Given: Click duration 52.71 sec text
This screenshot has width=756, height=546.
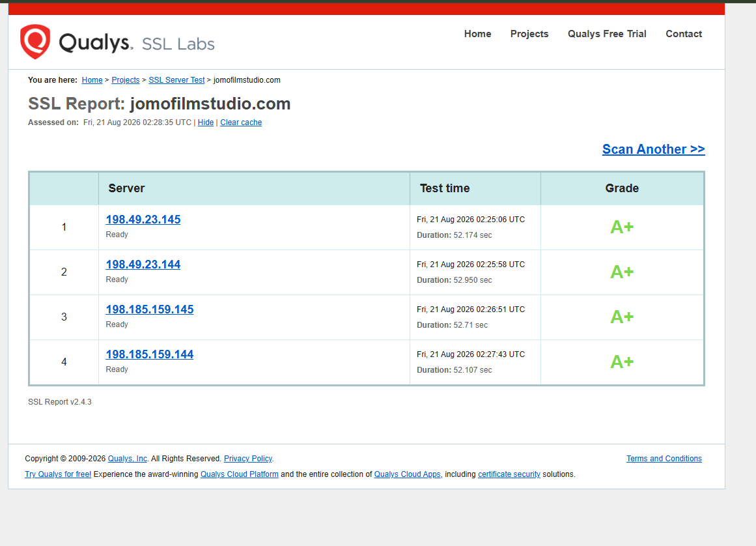Looking at the screenshot, I should click(x=453, y=325).
